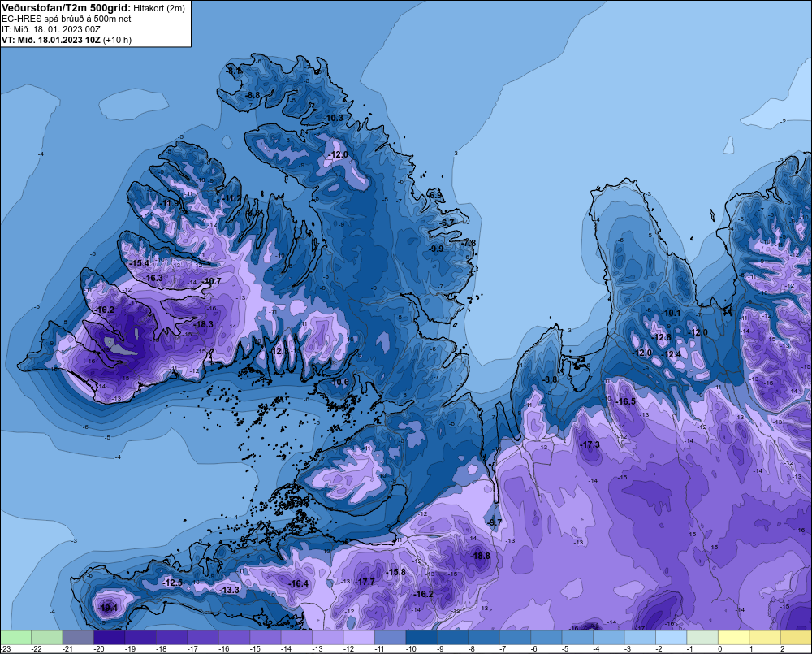This screenshot has height=654, width=812.
Task: Click the -10.7 temperature value
Action: pyautogui.click(x=211, y=281)
